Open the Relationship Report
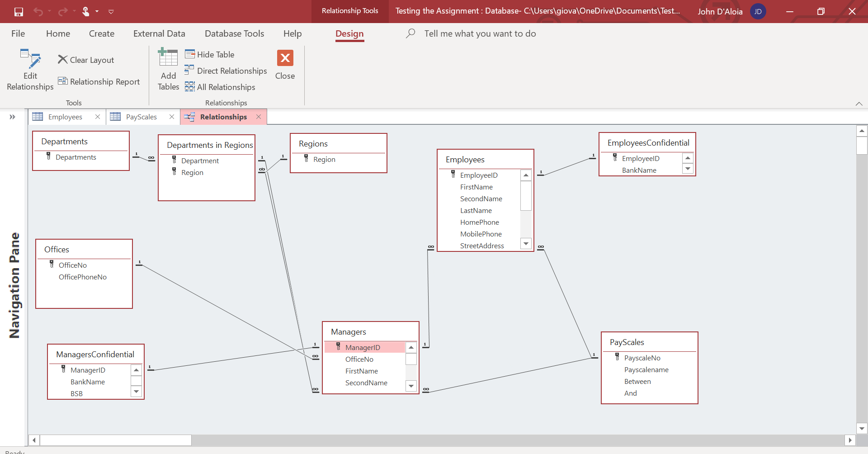 click(x=99, y=81)
